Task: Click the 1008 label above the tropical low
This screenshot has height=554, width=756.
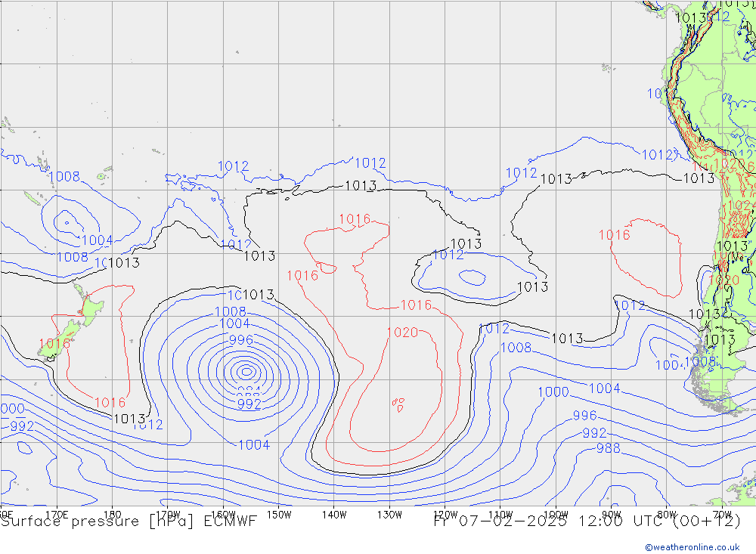Action: [x=64, y=176]
